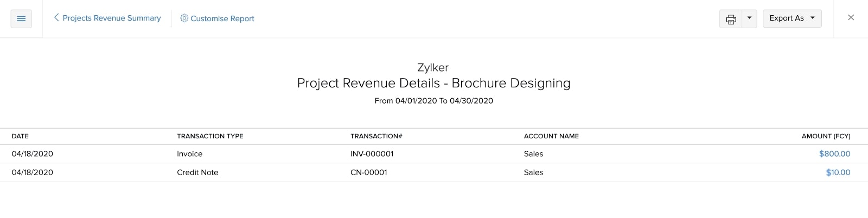Click the TRANSACTION TYPE column header
This screenshot has height=218, width=868.
(210, 136)
